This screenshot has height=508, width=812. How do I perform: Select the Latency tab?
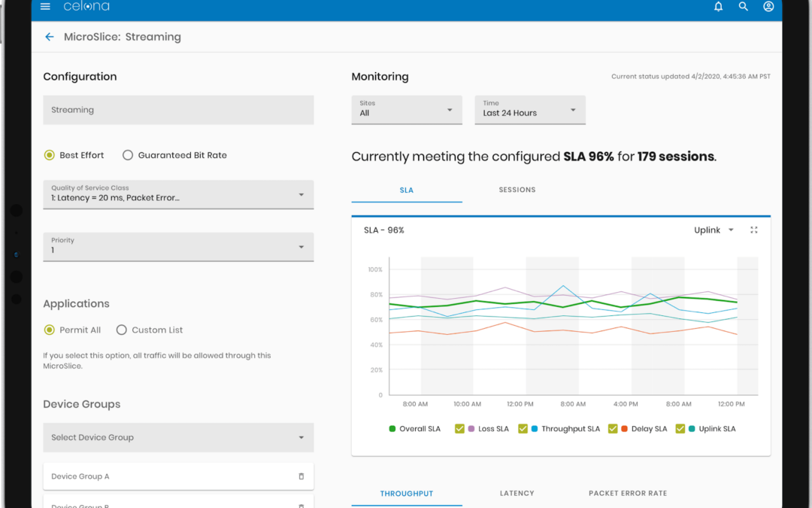[517, 493]
